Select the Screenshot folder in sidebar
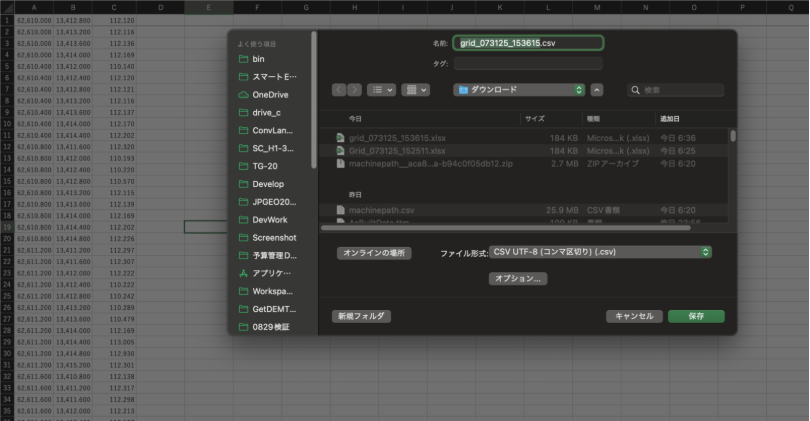This screenshot has height=421, width=810. 273,238
